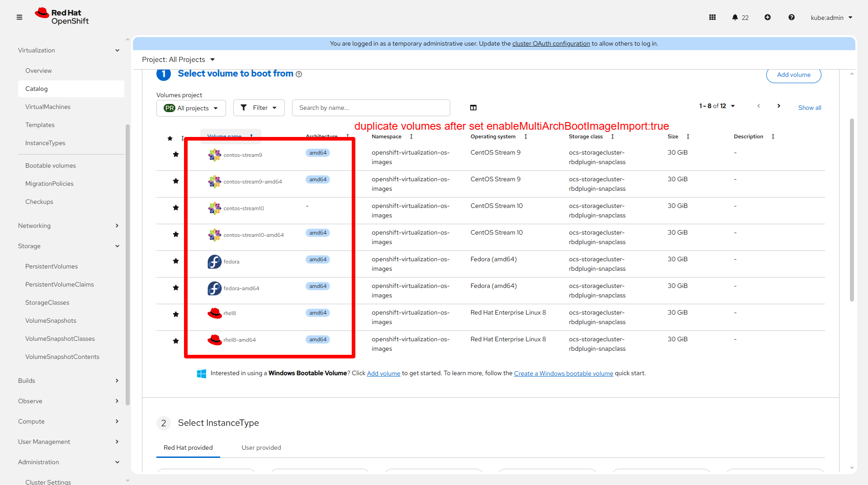Click Add volume link in Windows note

coord(384,373)
